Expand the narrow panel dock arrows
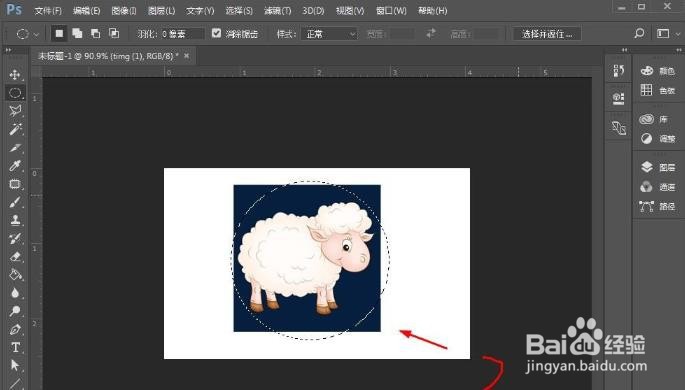Viewport: 685px width, 390px height. [624, 50]
